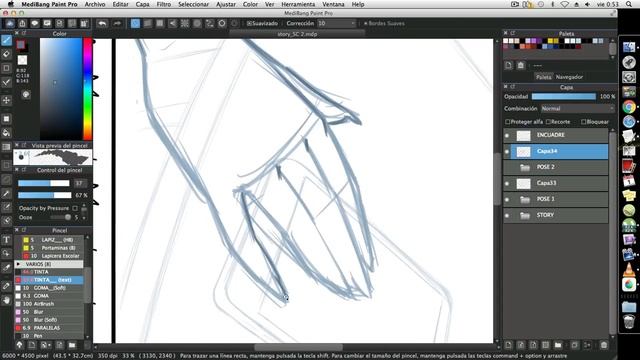Open the Seleccionar menu
The width and height of the screenshot is (640, 360).
coord(193,4)
